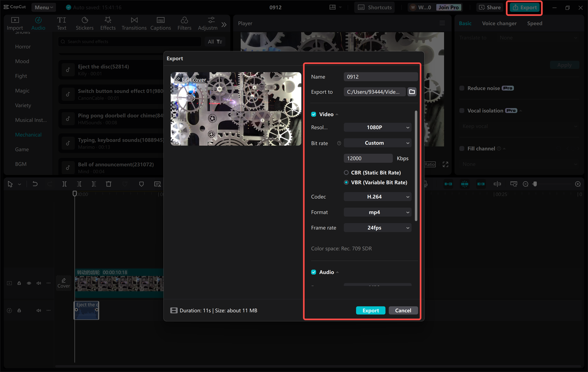Click the Name field containing 0912
Viewport: 588px width, 372px height.
pyautogui.click(x=380, y=76)
